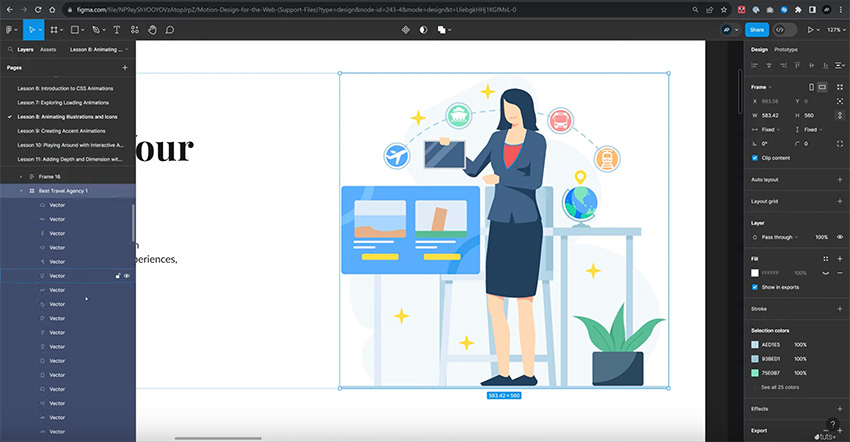Select the Layers tab
The image size is (850, 442).
[25, 49]
